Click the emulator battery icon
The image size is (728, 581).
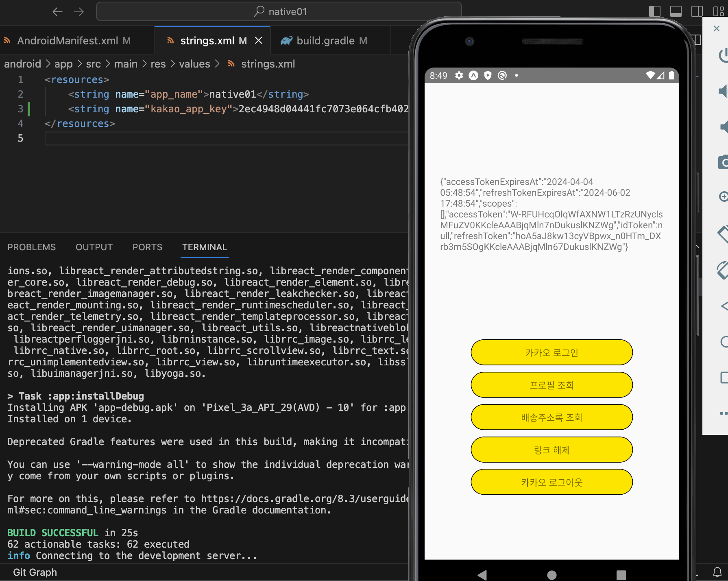click(671, 75)
